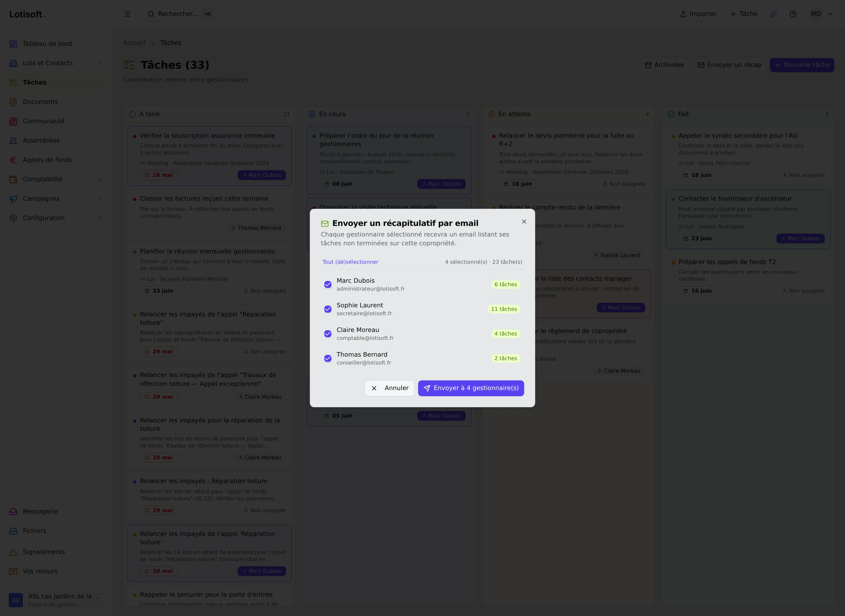Click Campagnes megaphone icon
The image size is (845, 616).
(x=13, y=199)
